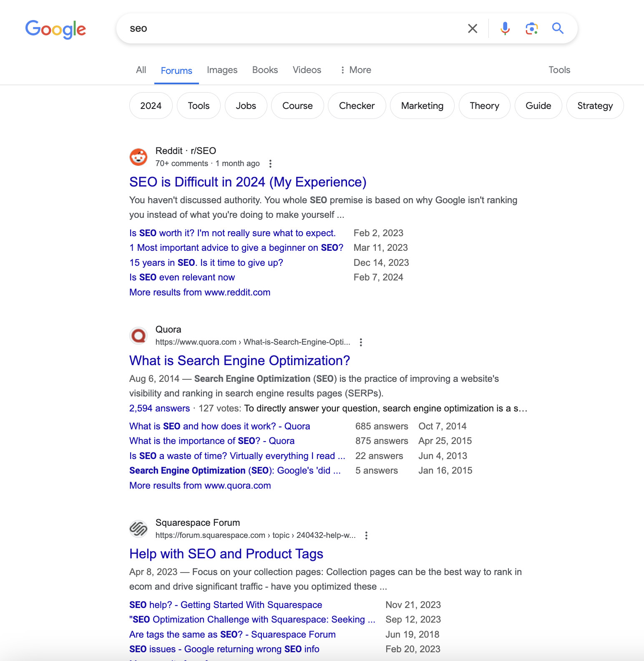
Task: Click More results from www.quora.com
Action: 199,485
